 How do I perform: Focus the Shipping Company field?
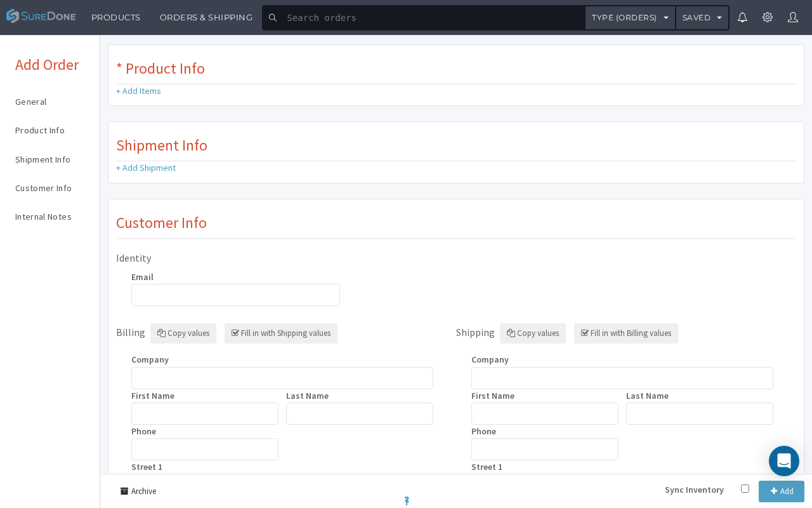pos(622,378)
